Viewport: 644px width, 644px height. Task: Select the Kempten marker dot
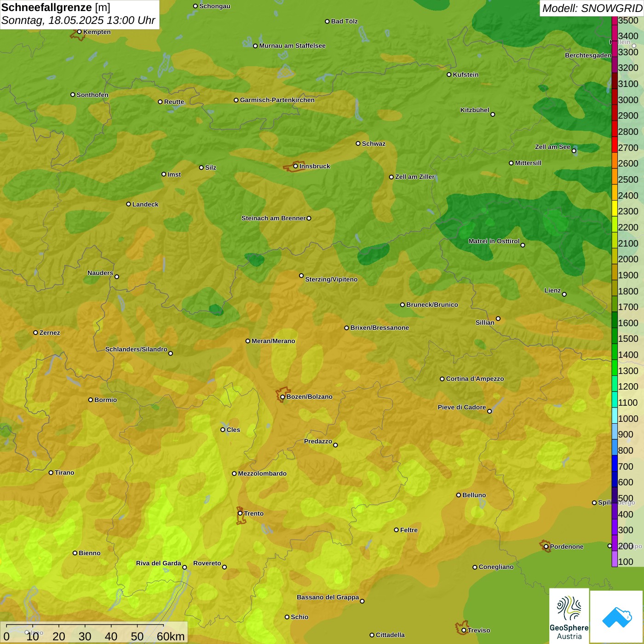click(80, 32)
